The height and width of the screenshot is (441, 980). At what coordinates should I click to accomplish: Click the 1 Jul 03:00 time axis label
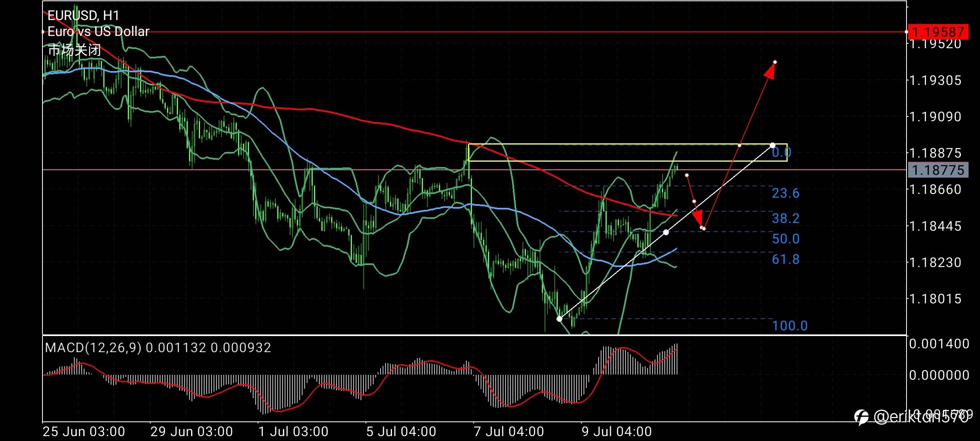[x=293, y=432]
